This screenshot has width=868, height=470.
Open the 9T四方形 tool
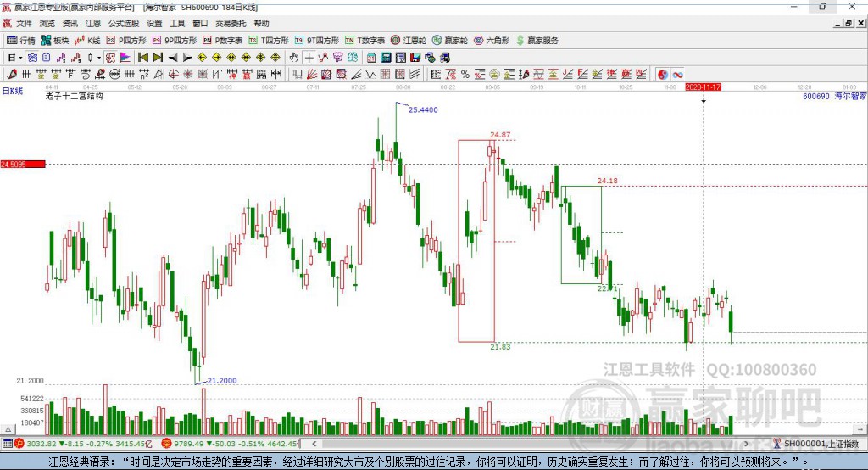tap(317, 41)
